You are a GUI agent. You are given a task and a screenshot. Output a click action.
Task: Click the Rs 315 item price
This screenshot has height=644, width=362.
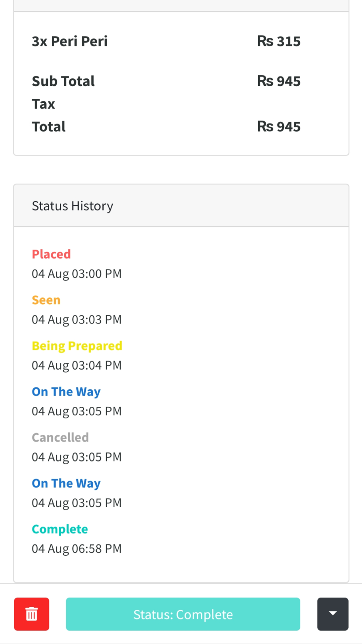point(279,41)
